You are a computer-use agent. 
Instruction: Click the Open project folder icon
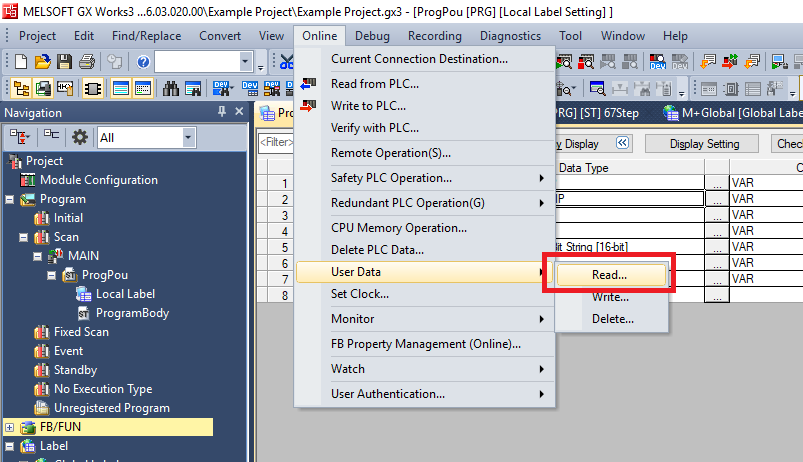45,62
